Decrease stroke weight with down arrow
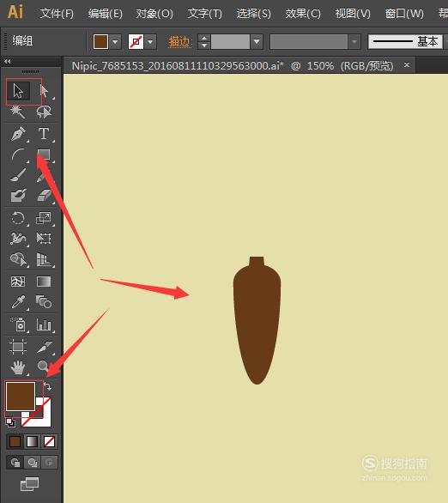This screenshot has height=503, width=448. pos(204,45)
